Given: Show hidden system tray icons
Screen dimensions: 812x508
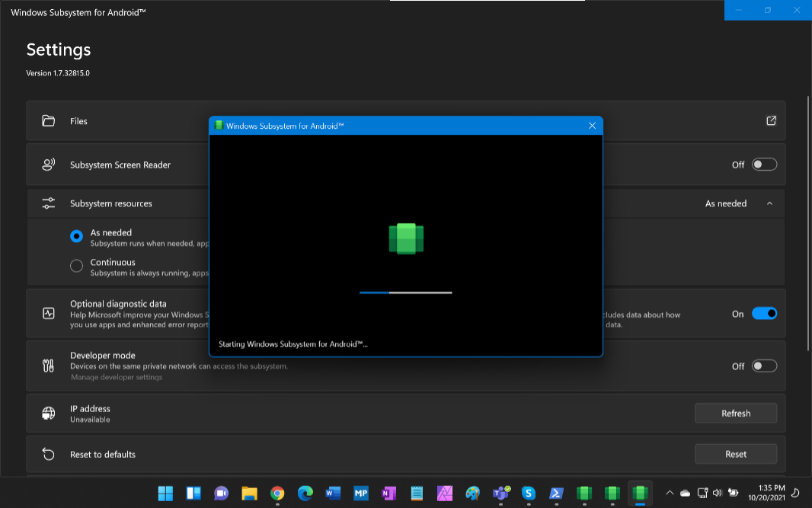Looking at the screenshot, I should (x=670, y=494).
